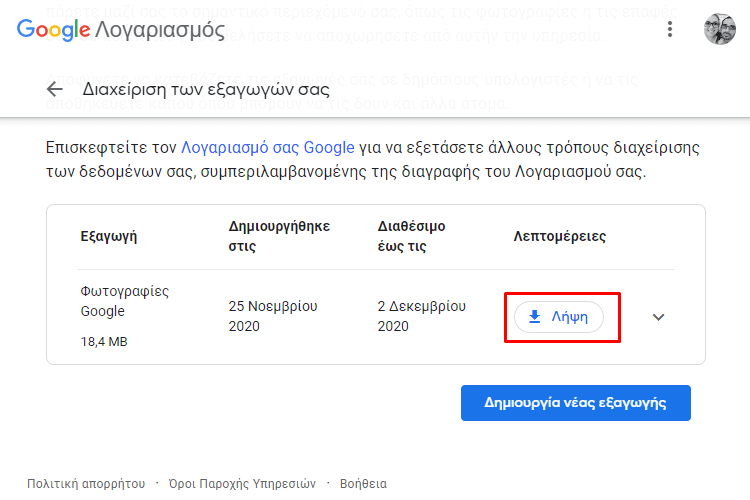Image resolution: width=750 pixels, height=500 pixels.
Task: Click the Google Λογαριασμός logo
Action: point(121,30)
